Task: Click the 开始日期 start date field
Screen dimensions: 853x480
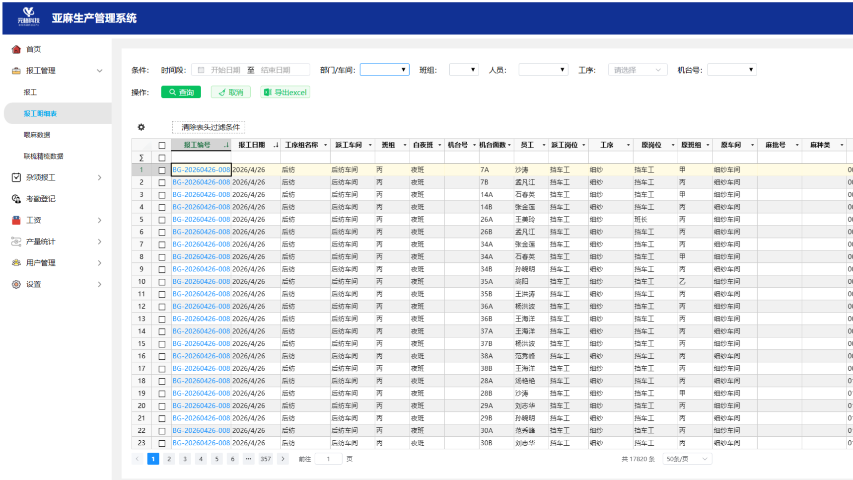Action: click(x=224, y=70)
